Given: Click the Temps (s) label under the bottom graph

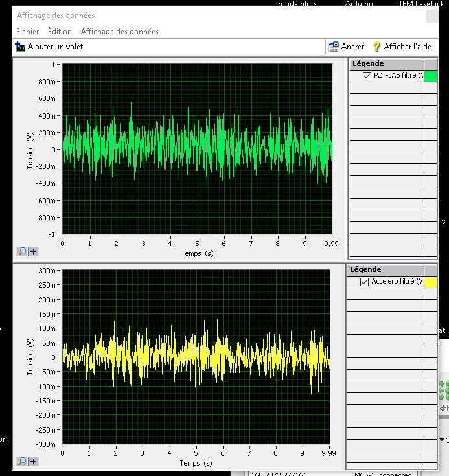Looking at the screenshot, I should [x=196, y=463].
